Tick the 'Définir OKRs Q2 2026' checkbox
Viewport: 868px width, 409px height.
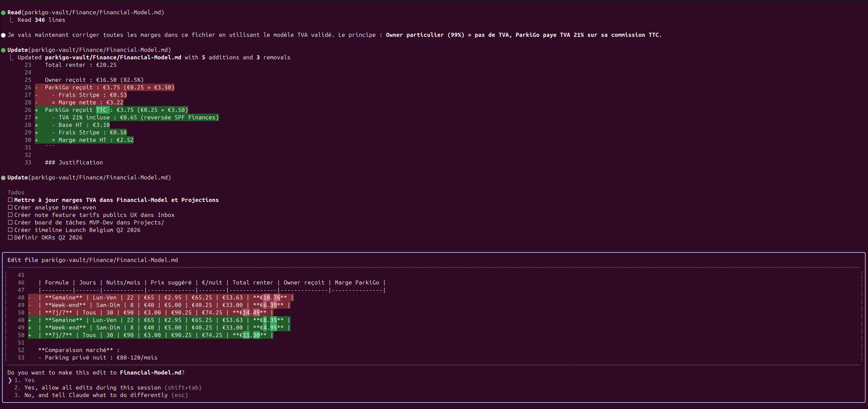click(x=10, y=237)
